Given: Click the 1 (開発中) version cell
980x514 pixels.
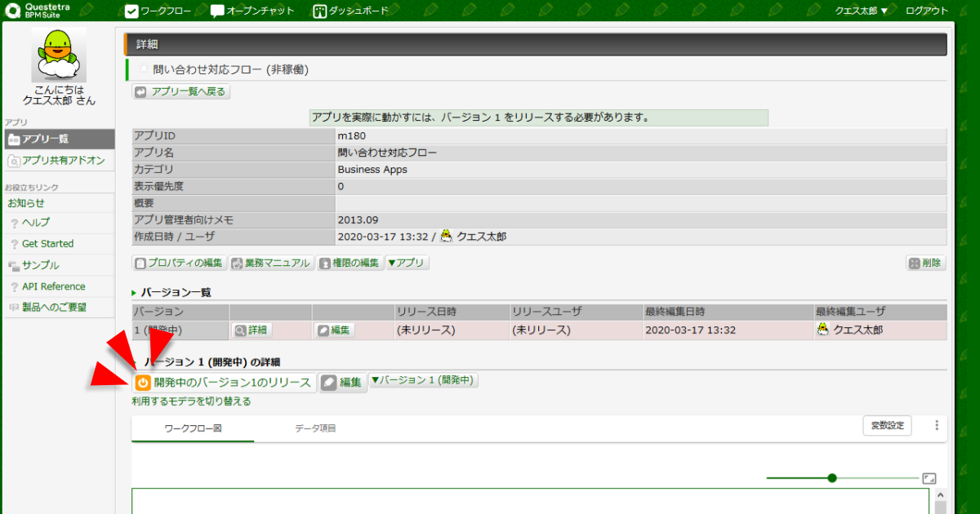Looking at the screenshot, I should (180, 330).
